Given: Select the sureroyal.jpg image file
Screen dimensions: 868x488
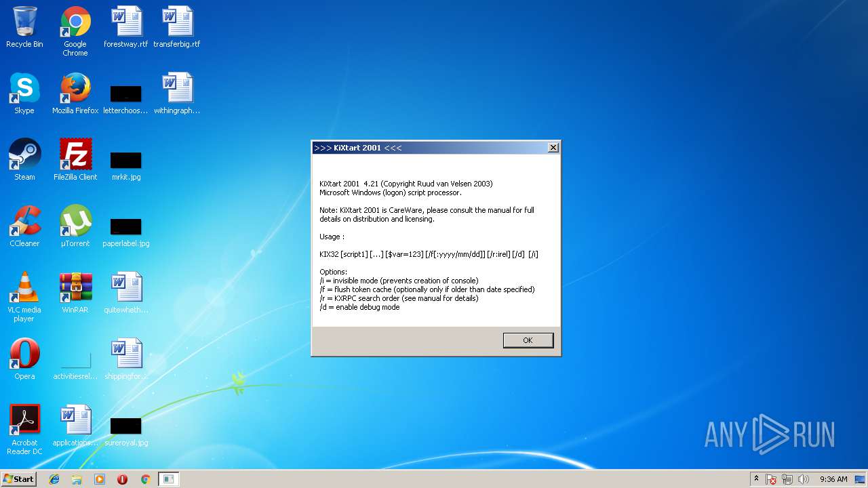Looking at the screenshot, I should 126,431.
